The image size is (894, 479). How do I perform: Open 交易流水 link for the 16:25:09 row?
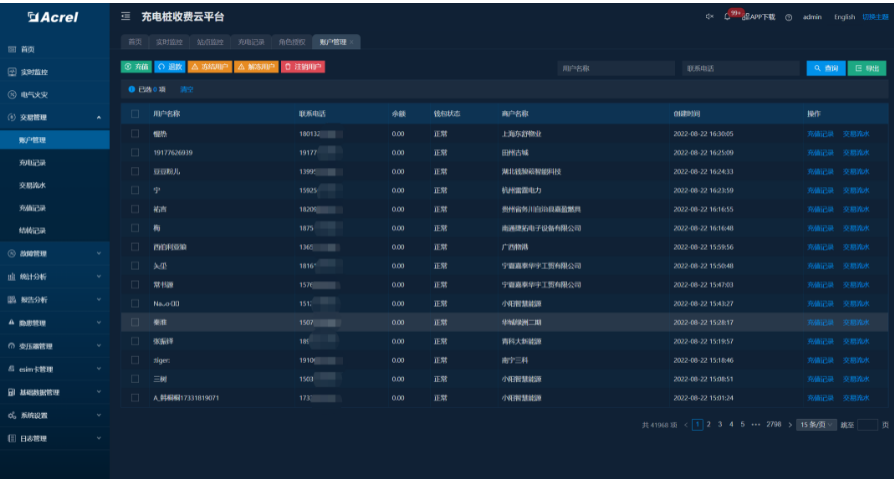click(856, 152)
